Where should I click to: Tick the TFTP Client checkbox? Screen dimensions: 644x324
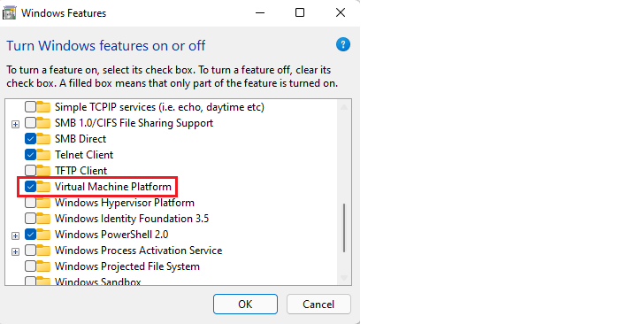[x=30, y=170]
